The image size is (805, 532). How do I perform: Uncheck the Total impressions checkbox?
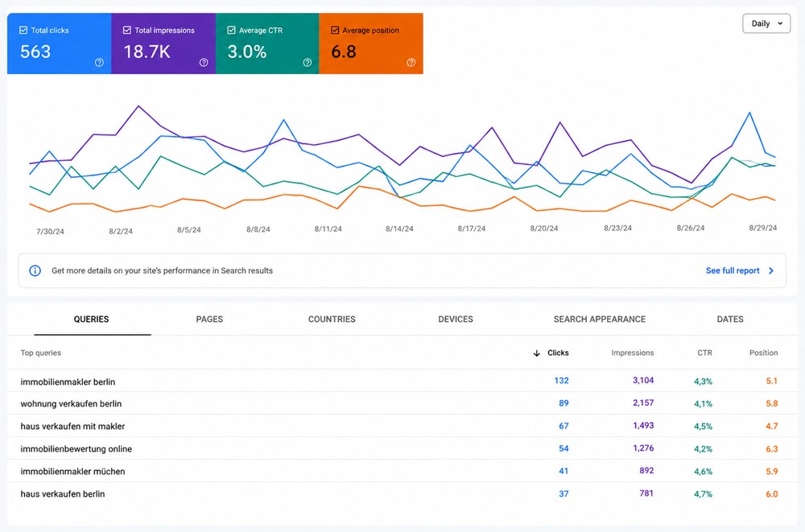coord(127,31)
